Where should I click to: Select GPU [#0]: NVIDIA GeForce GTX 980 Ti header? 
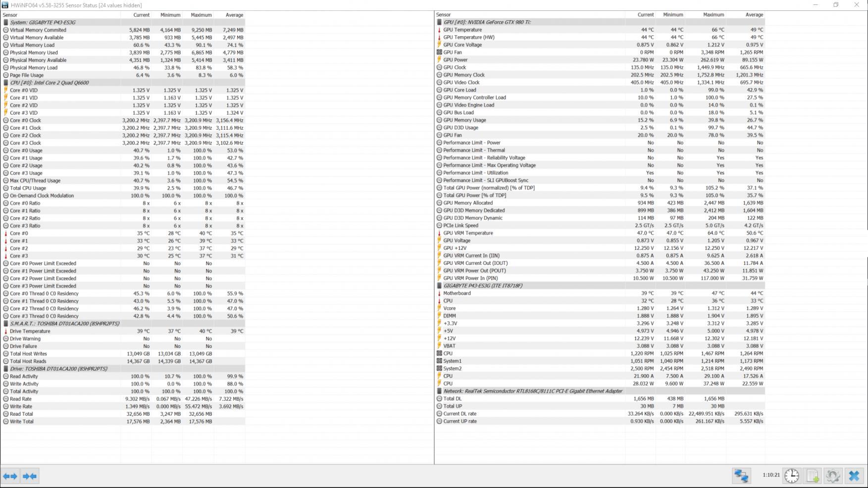[600, 22]
